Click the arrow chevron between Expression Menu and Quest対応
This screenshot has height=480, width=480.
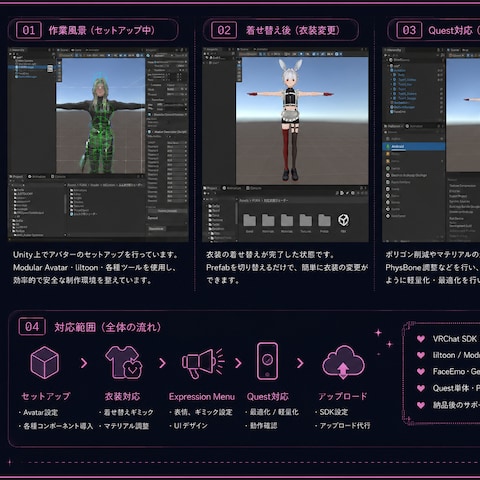coord(238,363)
